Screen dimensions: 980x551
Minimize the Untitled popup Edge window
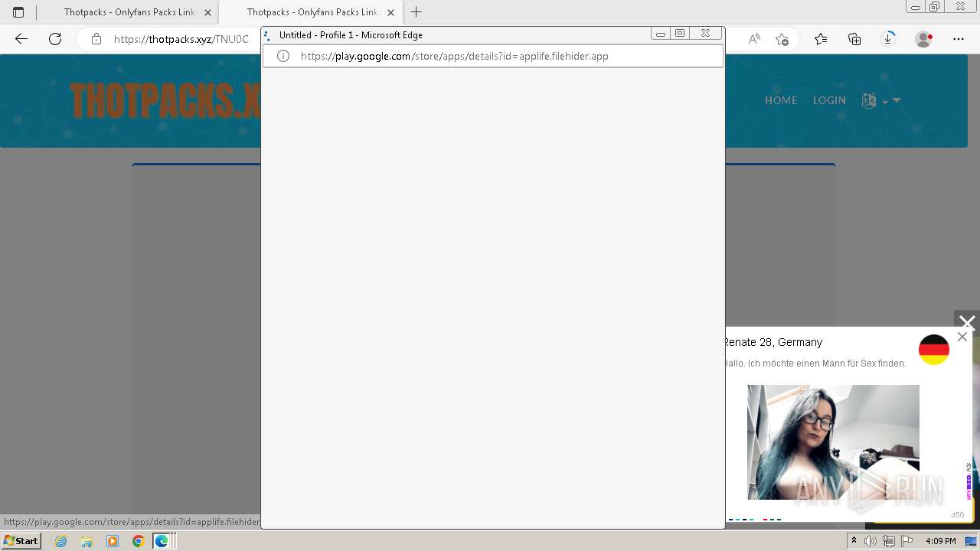point(661,34)
